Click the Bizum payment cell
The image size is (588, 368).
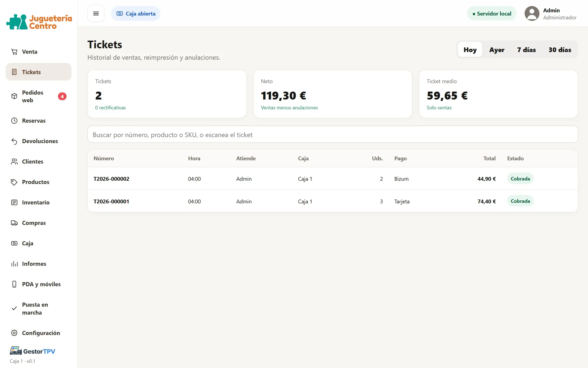401,179
